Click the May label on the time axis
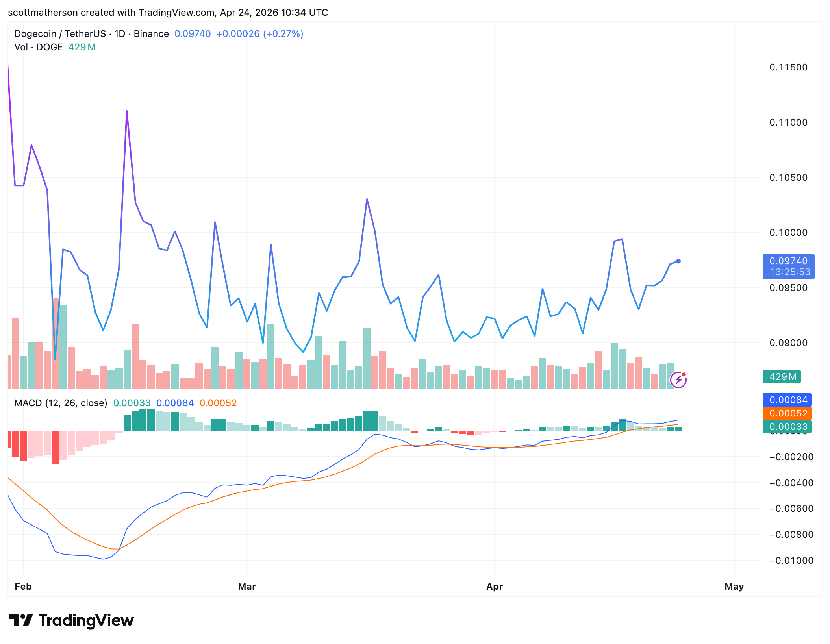Screen dimensions: 830x644 pyautogui.click(x=734, y=586)
